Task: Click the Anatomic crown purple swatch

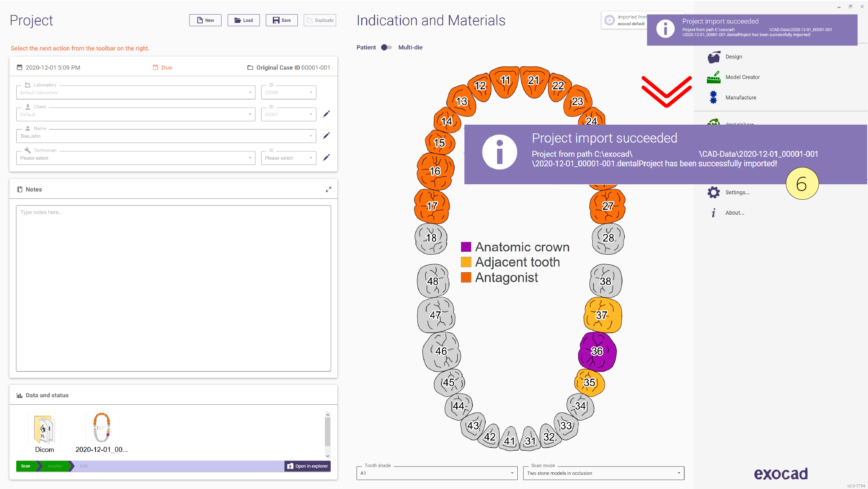Action: pos(466,247)
